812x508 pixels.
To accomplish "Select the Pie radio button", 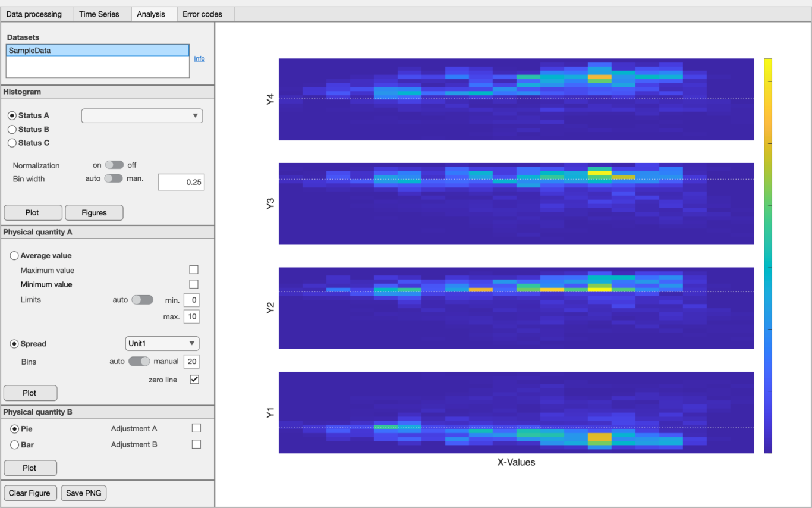I will coord(14,428).
